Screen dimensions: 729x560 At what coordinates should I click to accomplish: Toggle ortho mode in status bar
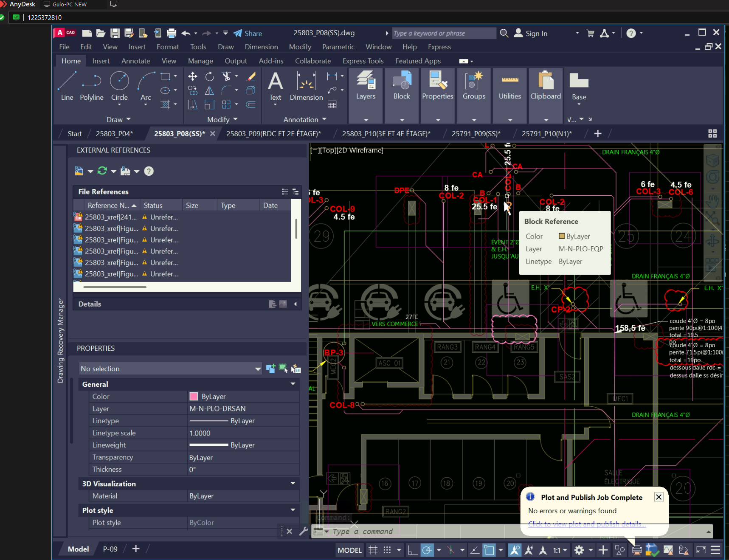pos(412,550)
